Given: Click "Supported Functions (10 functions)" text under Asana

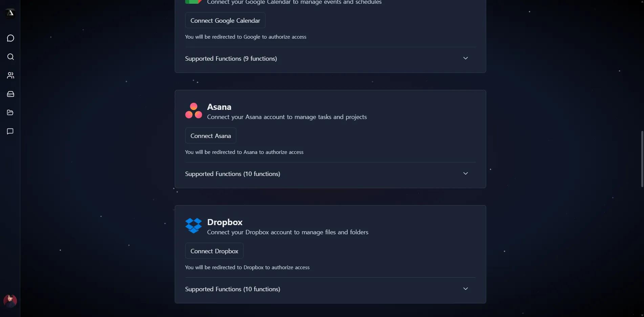Looking at the screenshot, I should (233, 174).
